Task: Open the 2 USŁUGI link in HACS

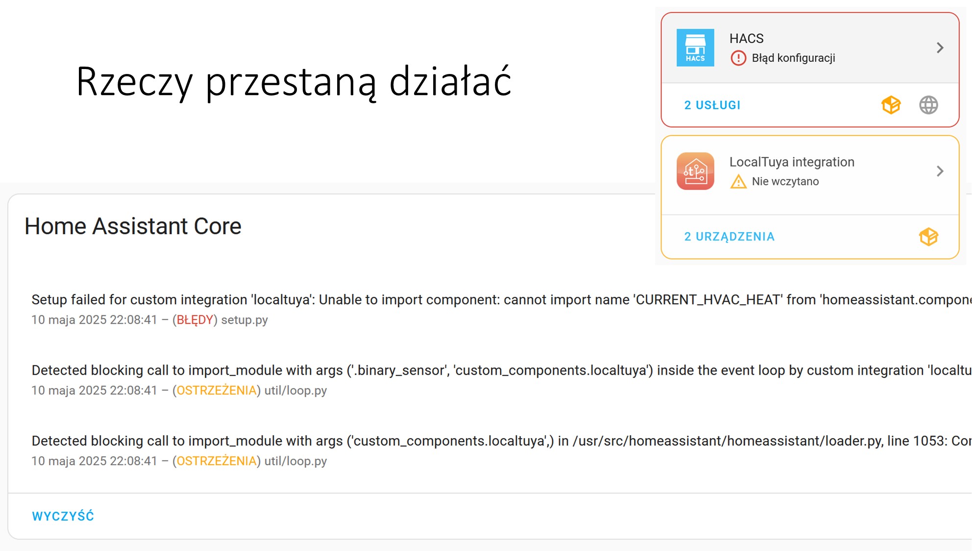Action: click(x=712, y=105)
